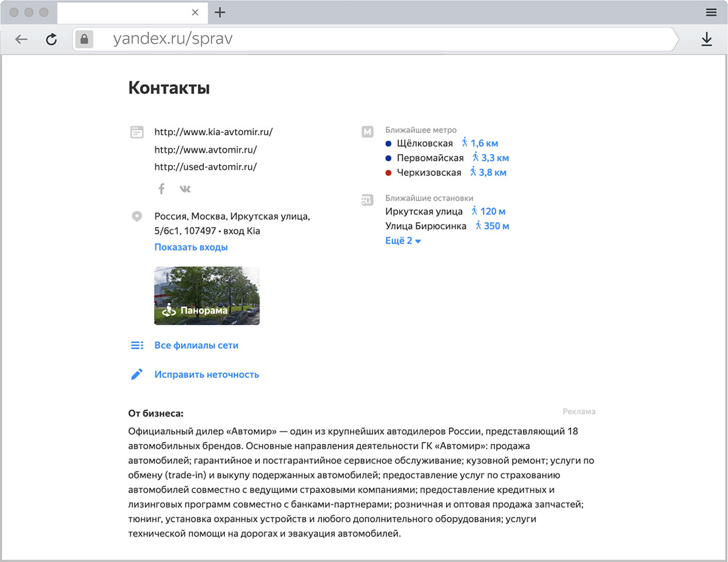Click the padlock security icon
Image resolution: width=728 pixels, height=562 pixels.
click(x=84, y=39)
